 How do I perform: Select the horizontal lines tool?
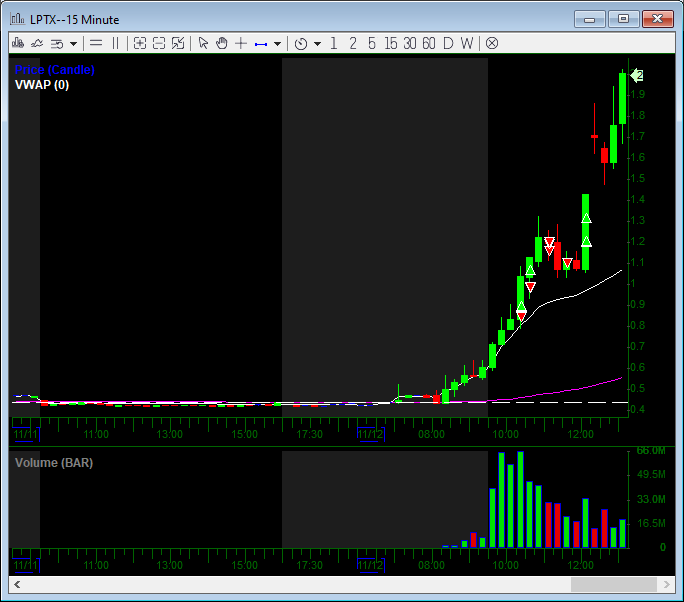[96, 43]
